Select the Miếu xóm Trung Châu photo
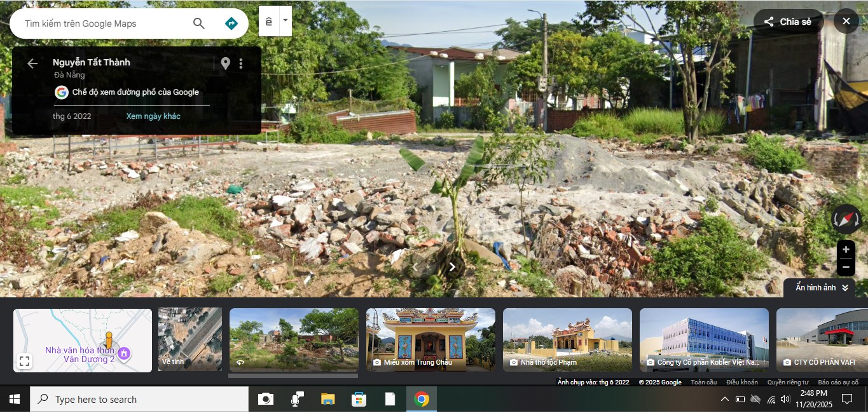 (x=431, y=340)
